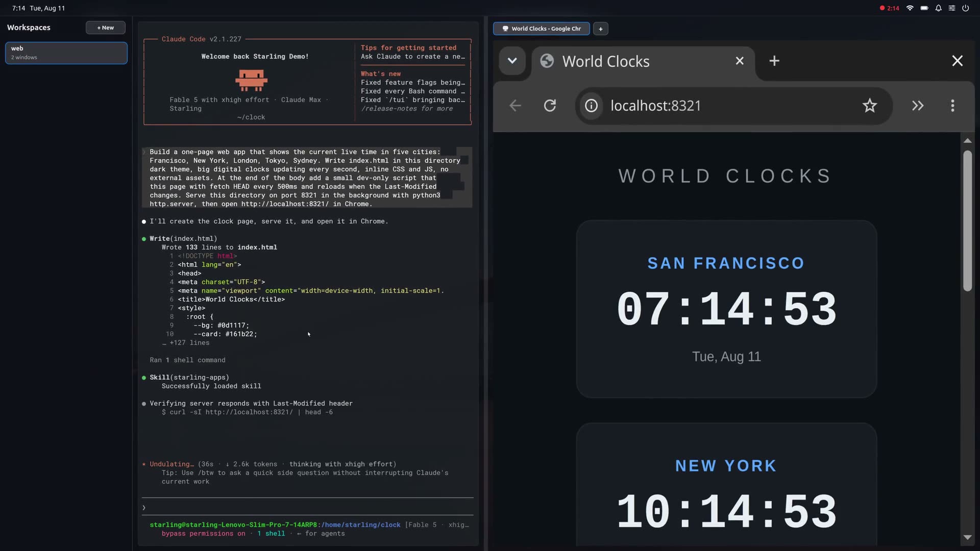Click the Skill(starling-apps) entry

click(189, 377)
